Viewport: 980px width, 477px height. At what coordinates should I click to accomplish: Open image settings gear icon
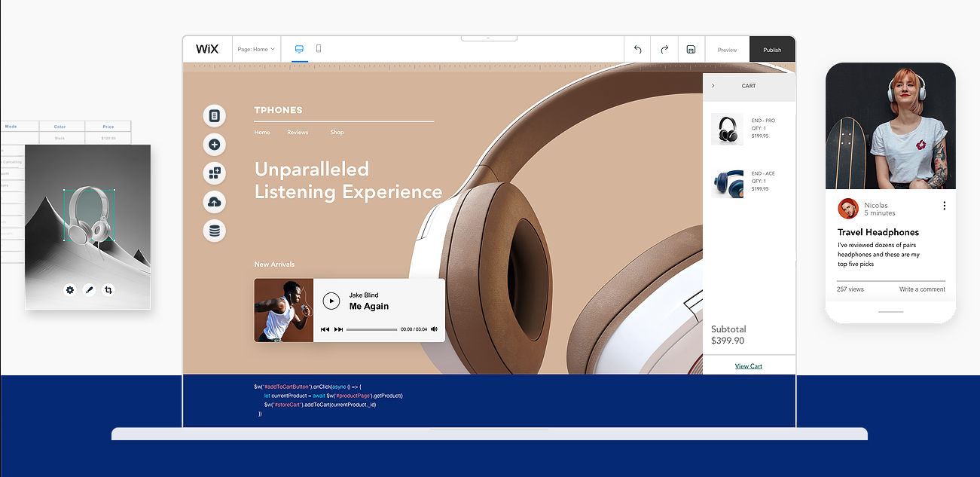tap(70, 289)
